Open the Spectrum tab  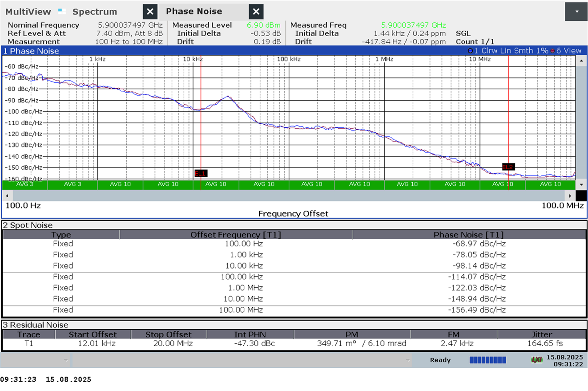(95, 12)
